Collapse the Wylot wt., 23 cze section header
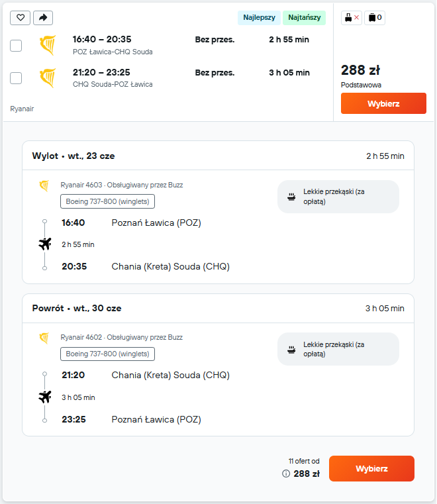This screenshot has width=437, height=504. (218, 156)
